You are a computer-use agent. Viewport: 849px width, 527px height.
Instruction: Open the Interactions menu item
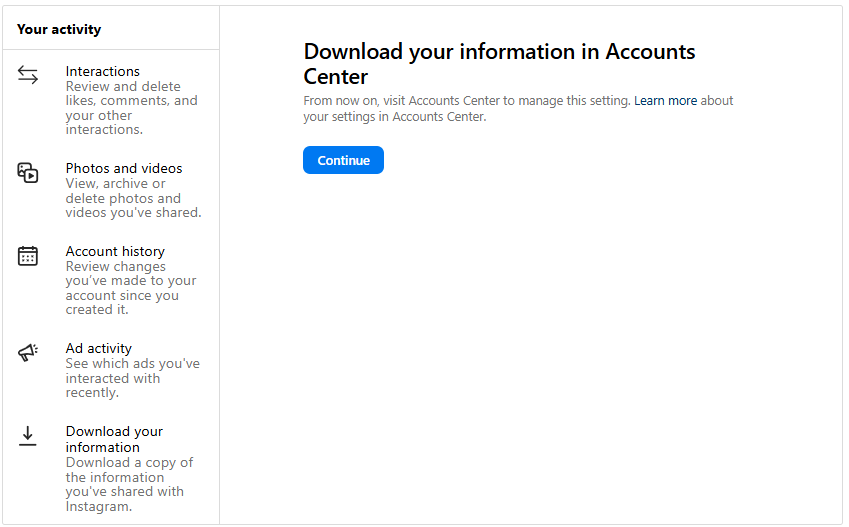111,100
